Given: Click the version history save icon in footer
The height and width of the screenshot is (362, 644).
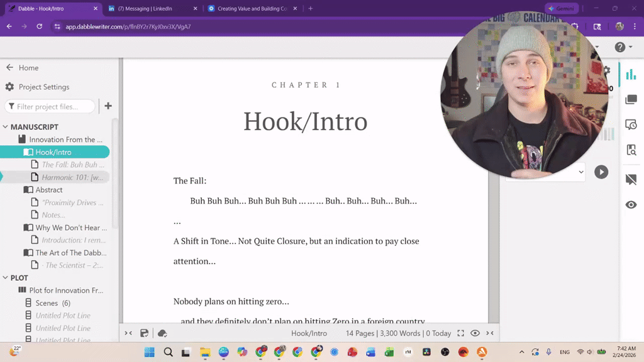Looking at the screenshot, I should 144,333.
